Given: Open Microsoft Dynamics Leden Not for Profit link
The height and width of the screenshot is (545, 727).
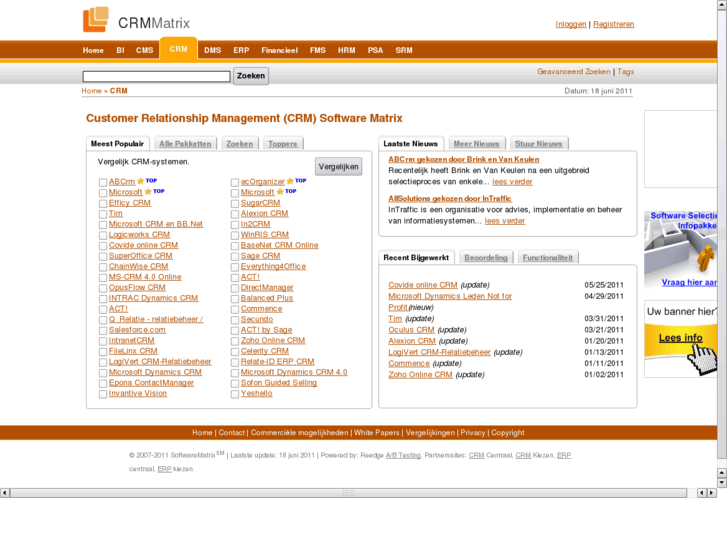Looking at the screenshot, I should click(x=450, y=301).
